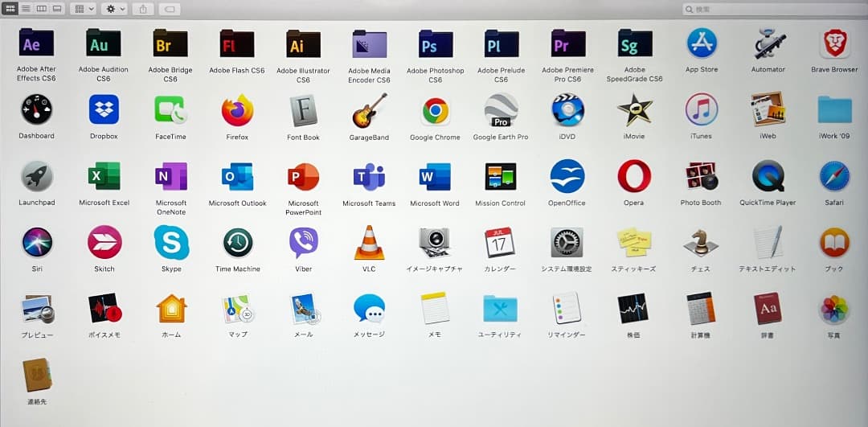Switch to icon view mode
868x427 pixels.
click(x=10, y=9)
